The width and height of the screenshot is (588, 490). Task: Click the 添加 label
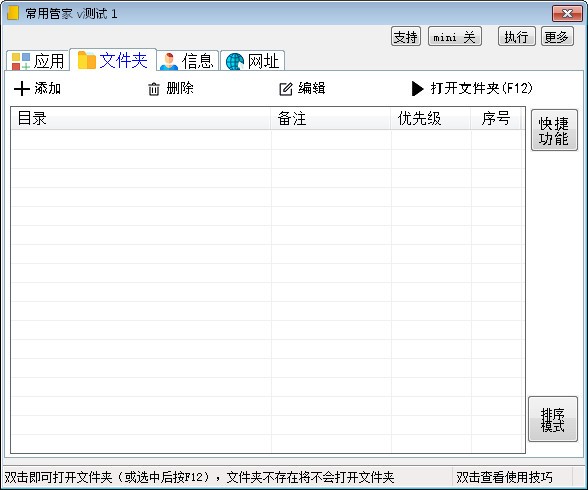tap(48, 89)
